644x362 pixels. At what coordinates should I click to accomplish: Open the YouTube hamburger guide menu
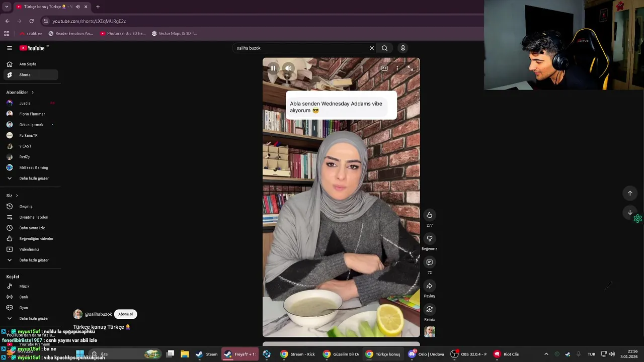(10, 48)
